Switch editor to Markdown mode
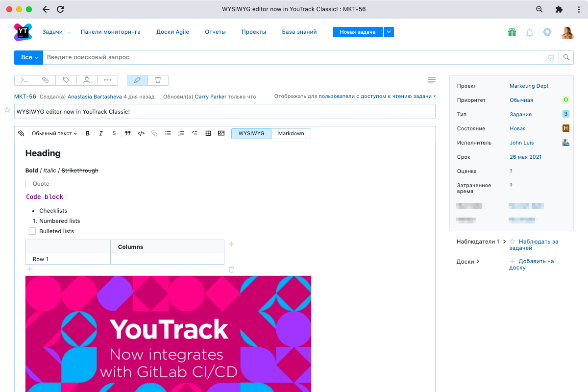Image resolution: width=588 pixels, height=392 pixels. [x=291, y=133]
